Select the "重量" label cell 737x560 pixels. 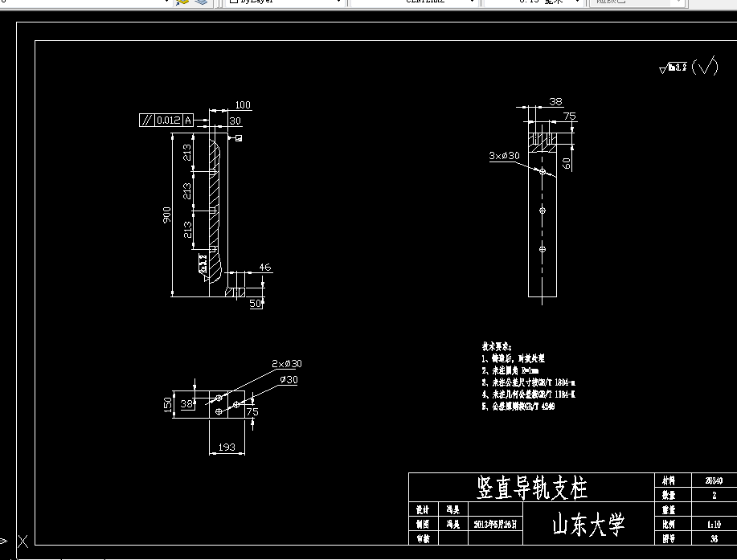[x=673, y=509]
